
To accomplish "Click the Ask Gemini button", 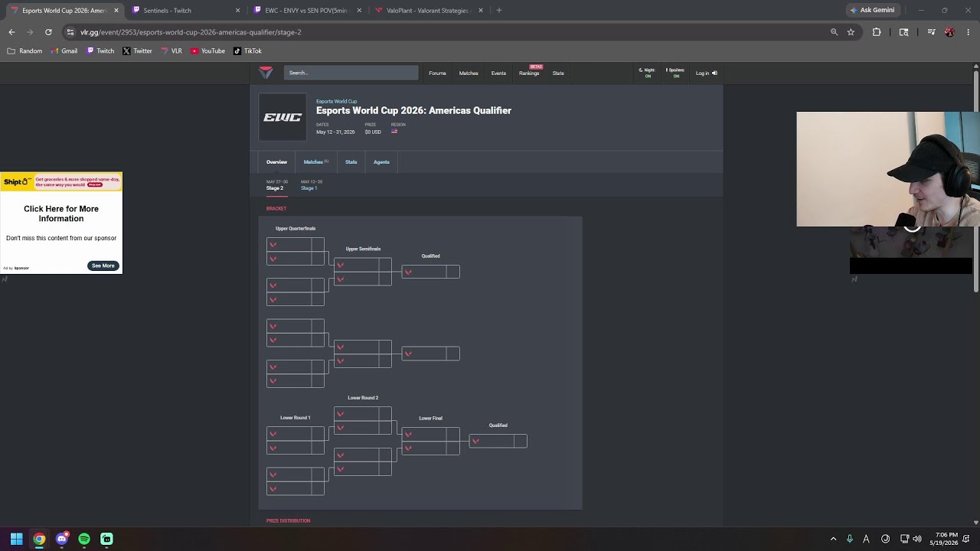I will coord(872,11).
